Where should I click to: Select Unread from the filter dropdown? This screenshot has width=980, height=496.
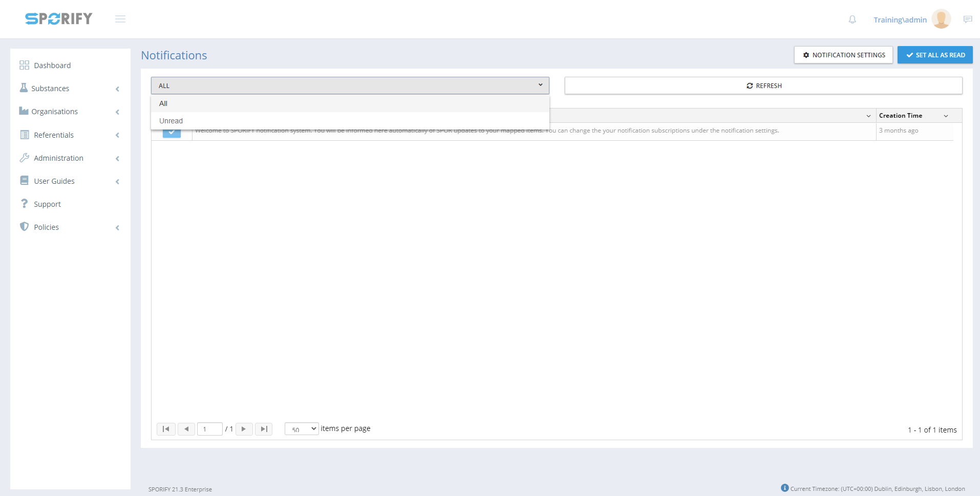coord(171,121)
